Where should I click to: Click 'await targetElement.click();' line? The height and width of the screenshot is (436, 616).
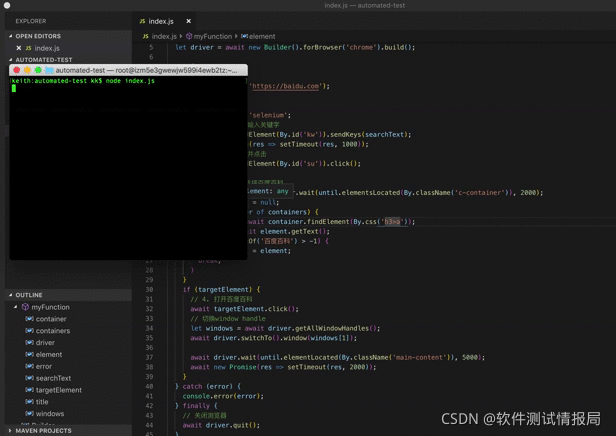[244, 309]
